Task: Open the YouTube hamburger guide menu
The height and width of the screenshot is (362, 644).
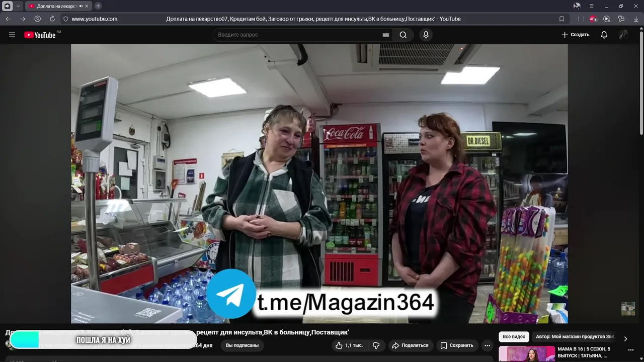Action: tap(12, 35)
